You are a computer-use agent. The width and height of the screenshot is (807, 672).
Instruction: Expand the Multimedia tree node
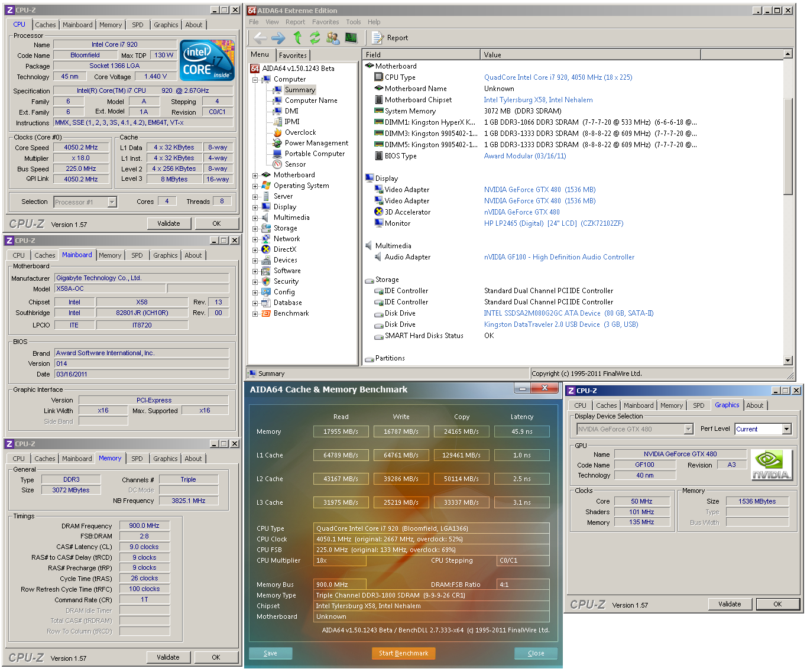(255, 218)
